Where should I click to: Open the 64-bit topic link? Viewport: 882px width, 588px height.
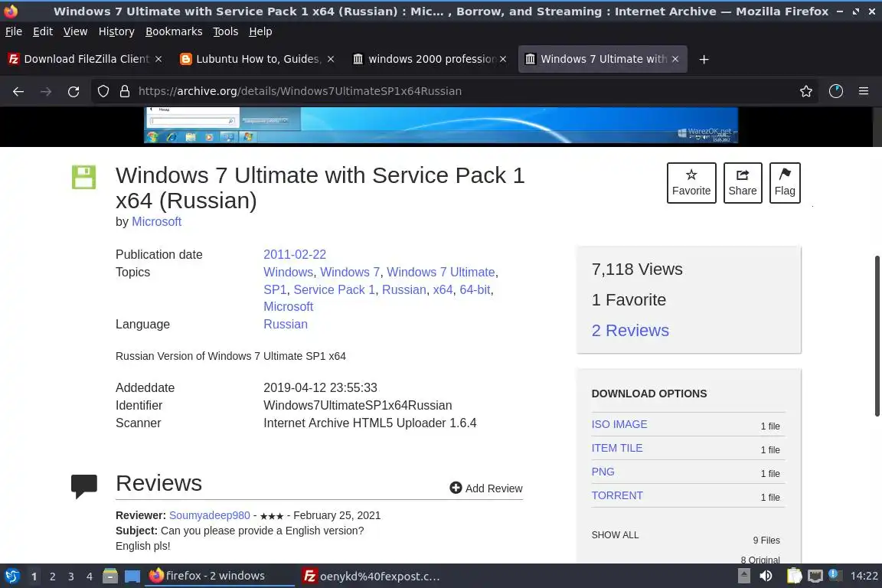[475, 289]
